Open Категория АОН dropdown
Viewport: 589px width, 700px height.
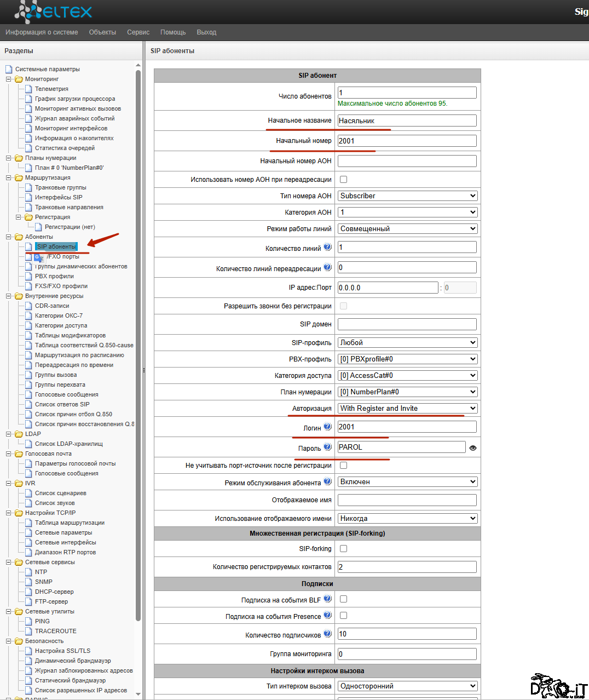pos(408,212)
